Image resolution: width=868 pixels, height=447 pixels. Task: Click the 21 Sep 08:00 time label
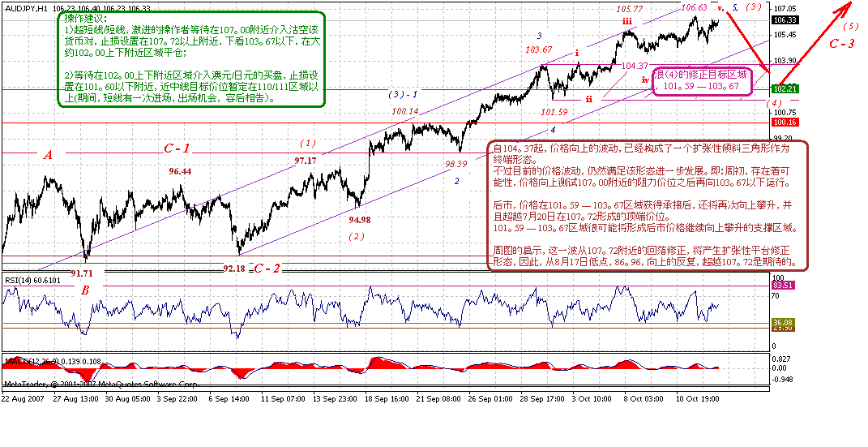(x=438, y=398)
